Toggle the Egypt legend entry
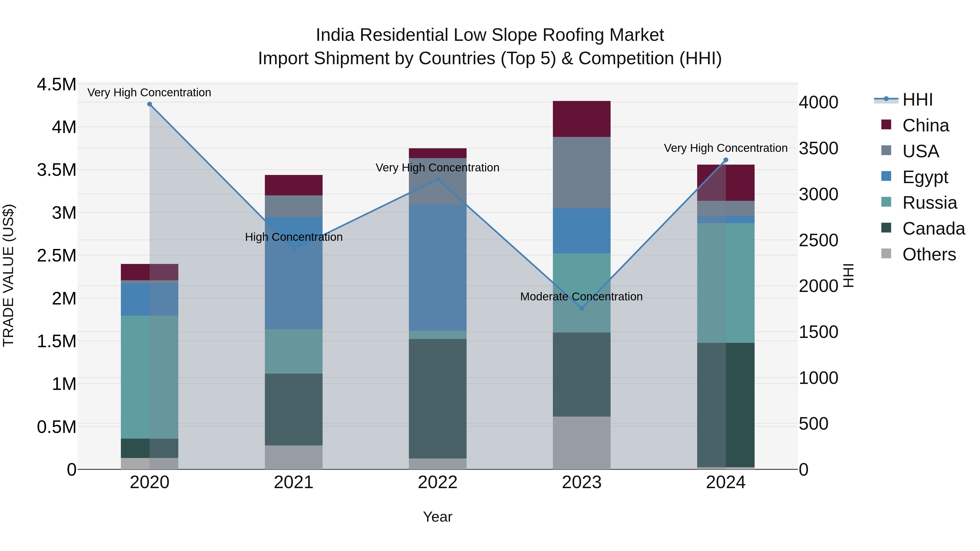Screen dimensions: 980x551 click(x=915, y=177)
